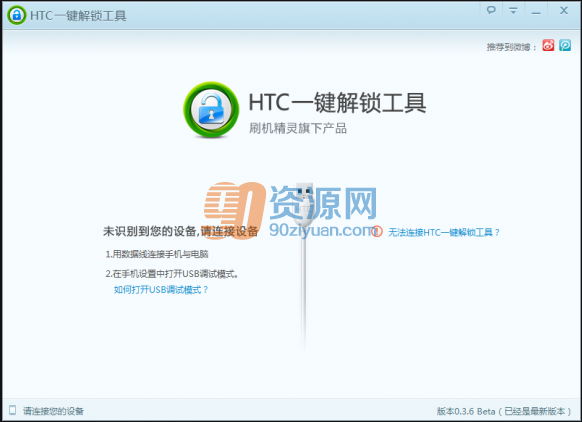
Task: Share to Sina Weibo via red icon
Action: coord(548,45)
